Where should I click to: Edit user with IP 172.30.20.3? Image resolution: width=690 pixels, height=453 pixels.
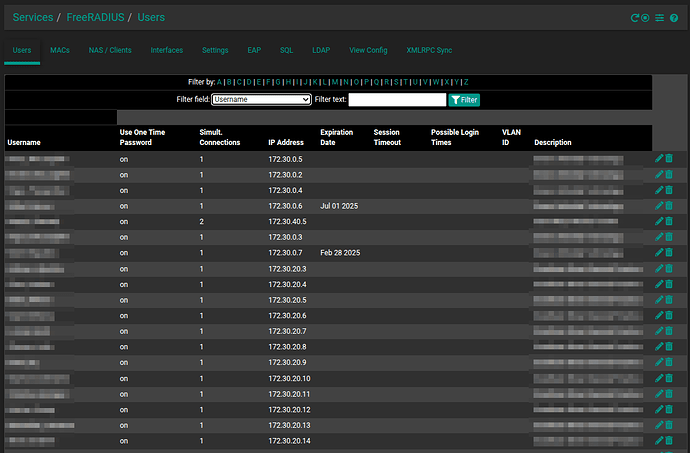659,269
